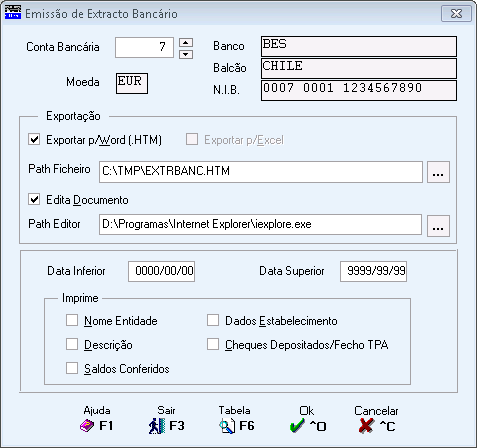This screenshot has height=448, width=477.
Task: Toggle the Edita Documento checkbox
Action: click(34, 199)
